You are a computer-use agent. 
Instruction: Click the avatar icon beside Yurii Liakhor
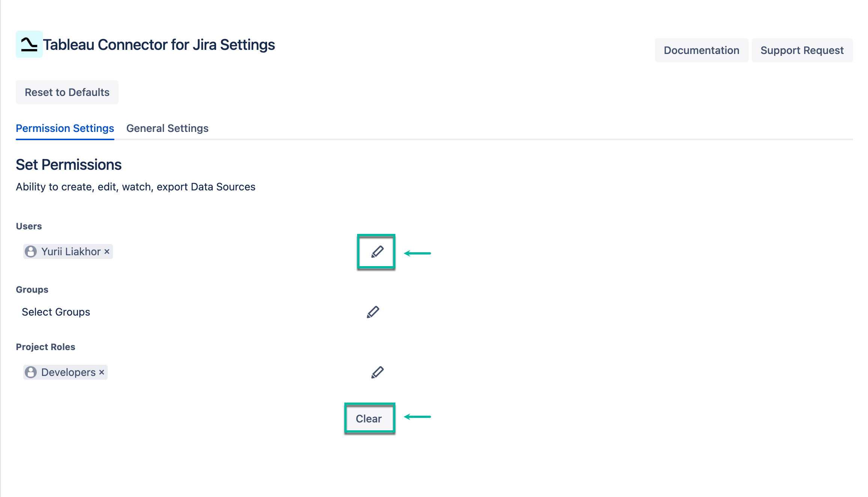(x=31, y=251)
